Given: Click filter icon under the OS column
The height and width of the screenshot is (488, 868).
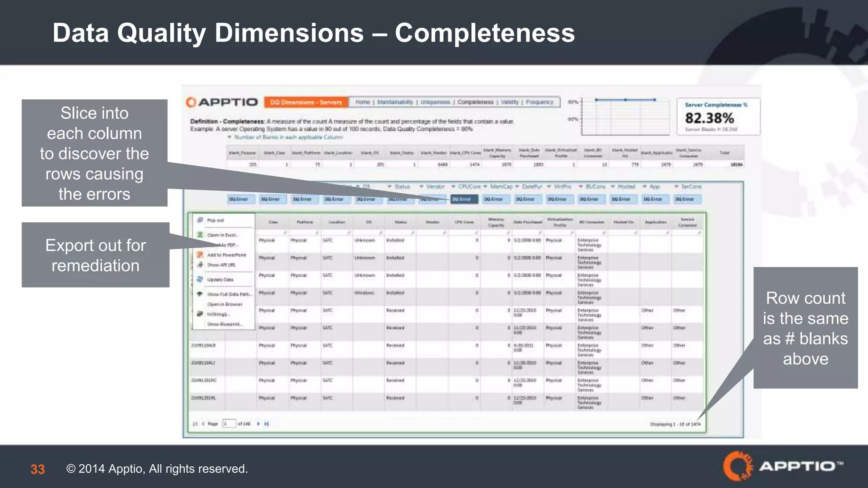Looking at the screenshot, I should [381, 233].
